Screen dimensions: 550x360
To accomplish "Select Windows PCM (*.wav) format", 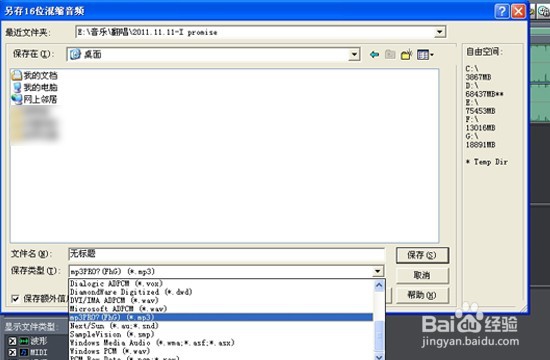I will (x=221, y=351).
